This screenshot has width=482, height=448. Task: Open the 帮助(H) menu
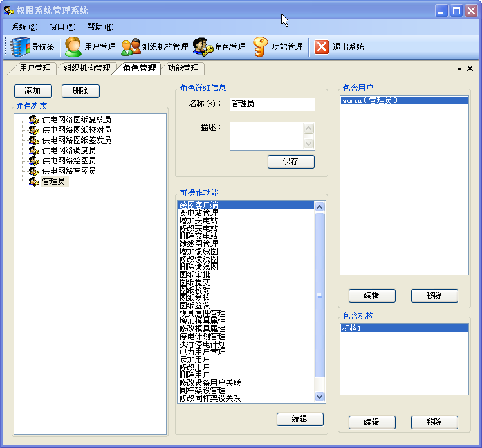click(x=100, y=27)
